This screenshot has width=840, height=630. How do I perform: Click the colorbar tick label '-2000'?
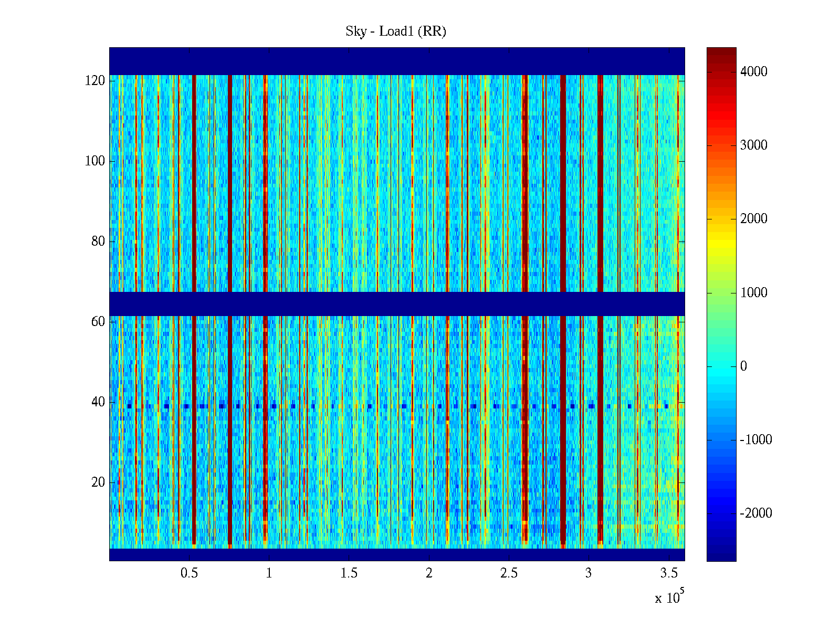click(755, 513)
